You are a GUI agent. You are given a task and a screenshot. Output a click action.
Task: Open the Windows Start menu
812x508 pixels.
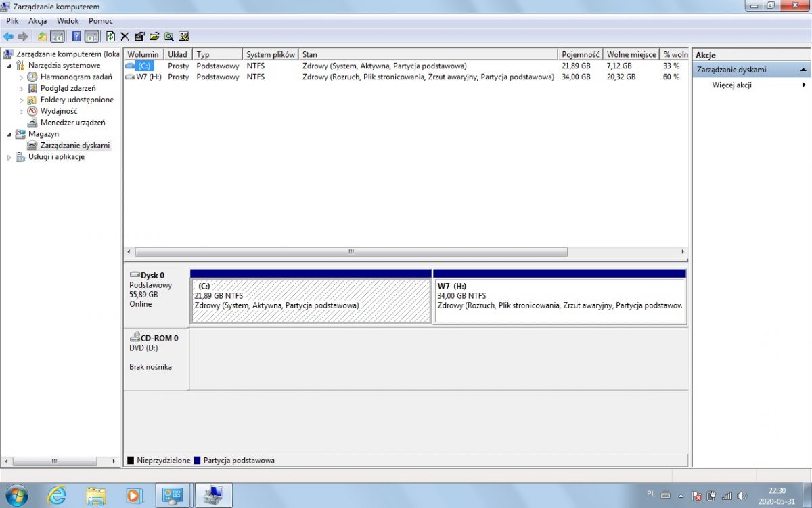[17, 495]
